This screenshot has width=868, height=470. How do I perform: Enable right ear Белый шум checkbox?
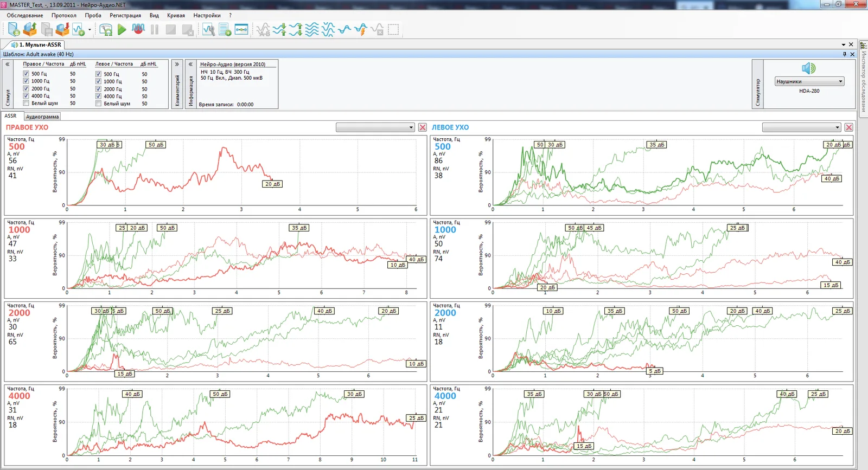click(x=26, y=103)
